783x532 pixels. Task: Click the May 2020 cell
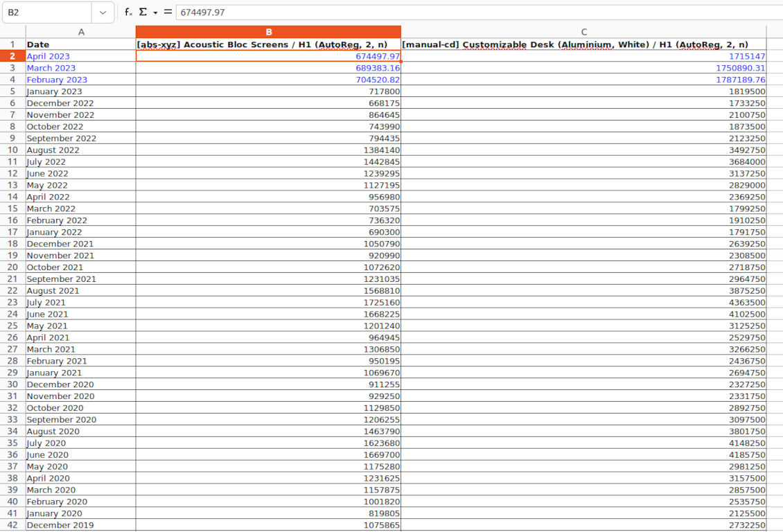click(x=81, y=466)
